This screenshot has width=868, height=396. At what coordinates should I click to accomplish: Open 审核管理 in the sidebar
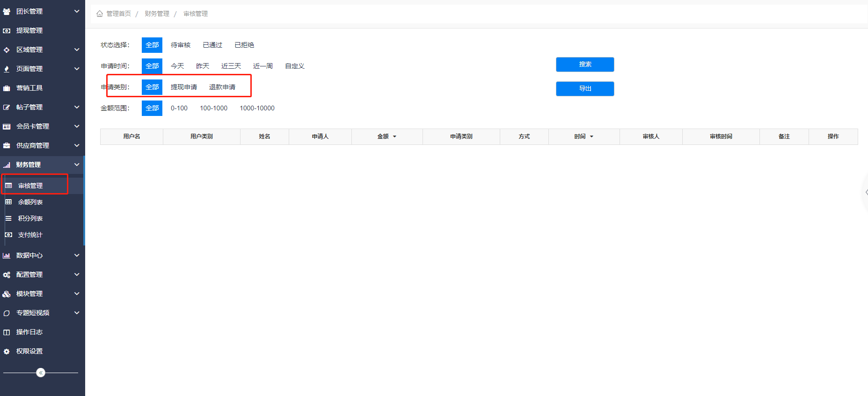coord(30,186)
